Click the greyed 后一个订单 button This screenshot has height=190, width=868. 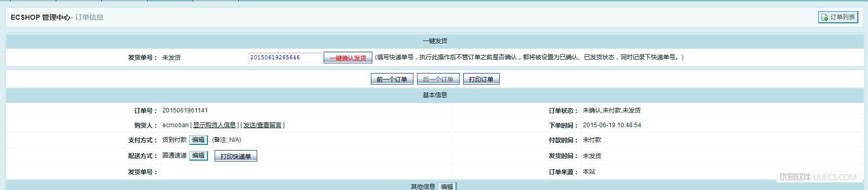[x=438, y=79]
